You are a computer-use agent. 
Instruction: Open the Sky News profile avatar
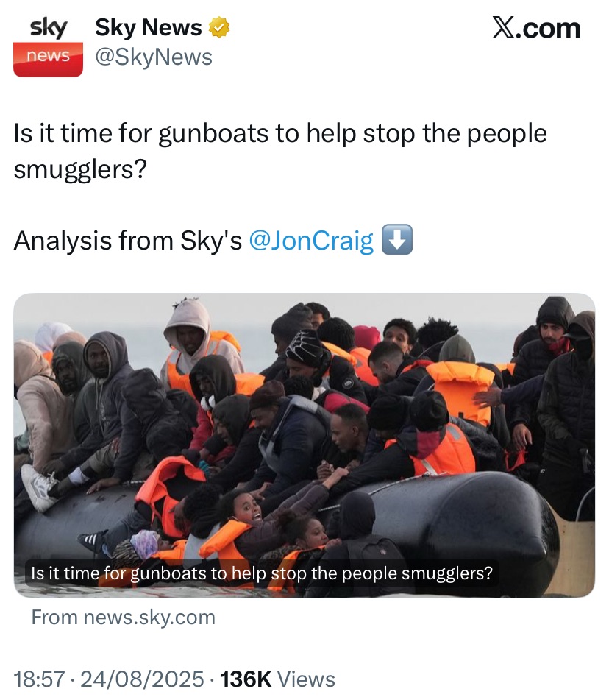[49, 46]
